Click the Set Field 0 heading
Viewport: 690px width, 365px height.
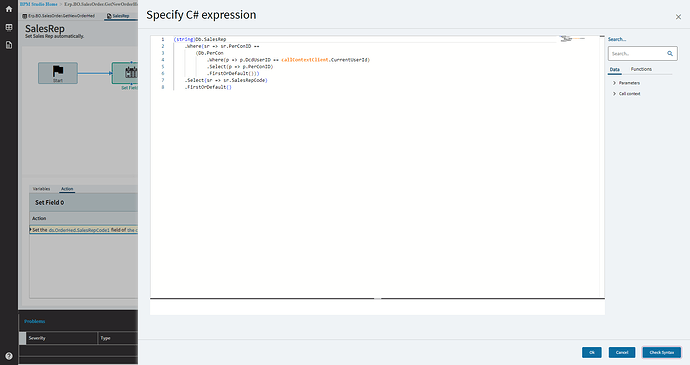coord(50,203)
